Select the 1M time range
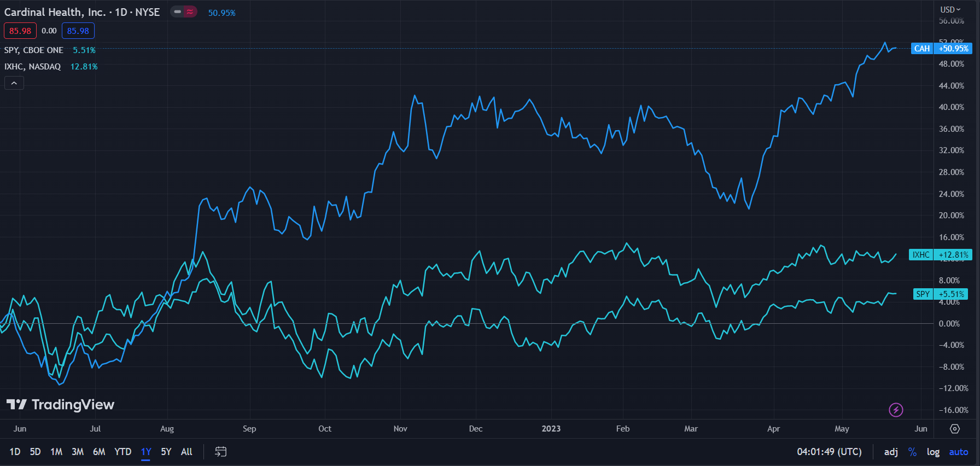The width and height of the screenshot is (980, 466). [56, 452]
